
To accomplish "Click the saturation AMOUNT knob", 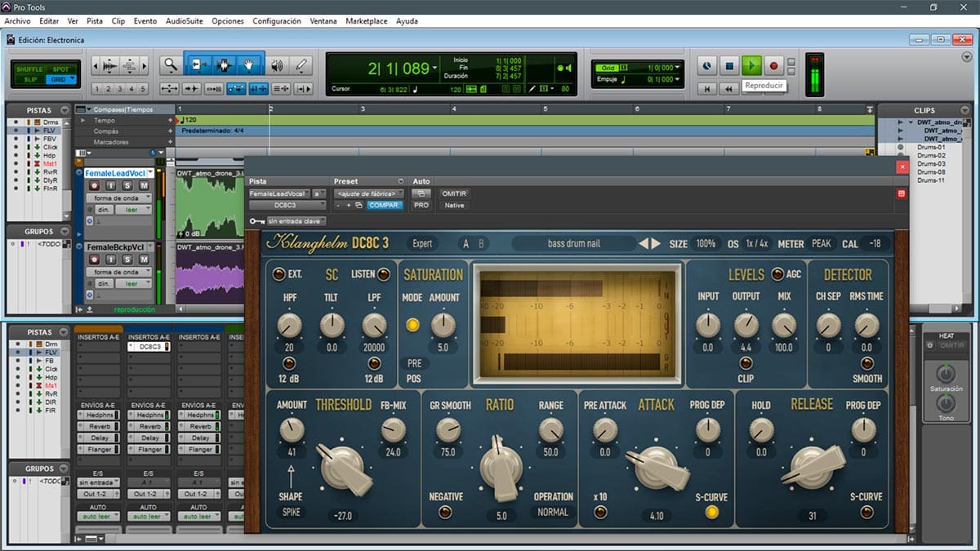I will pos(443,326).
